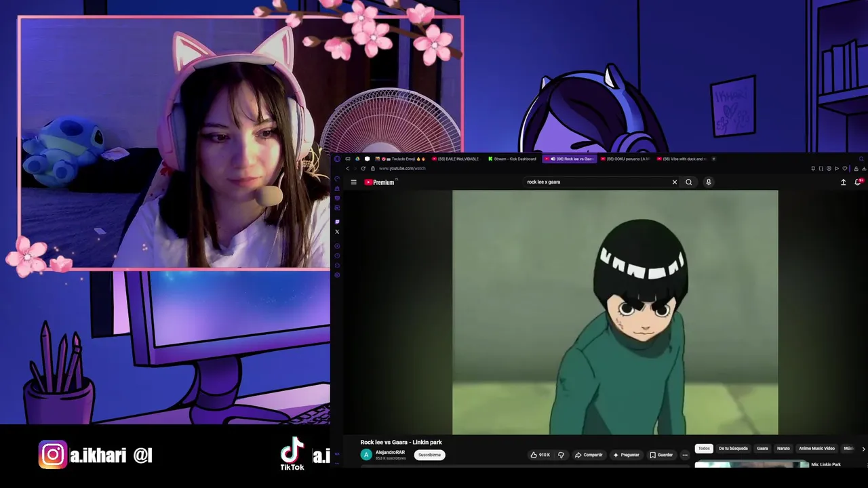The image size is (868, 488).
Task: Open settings gear in Opera sidebar
Action: click(x=337, y=275)
